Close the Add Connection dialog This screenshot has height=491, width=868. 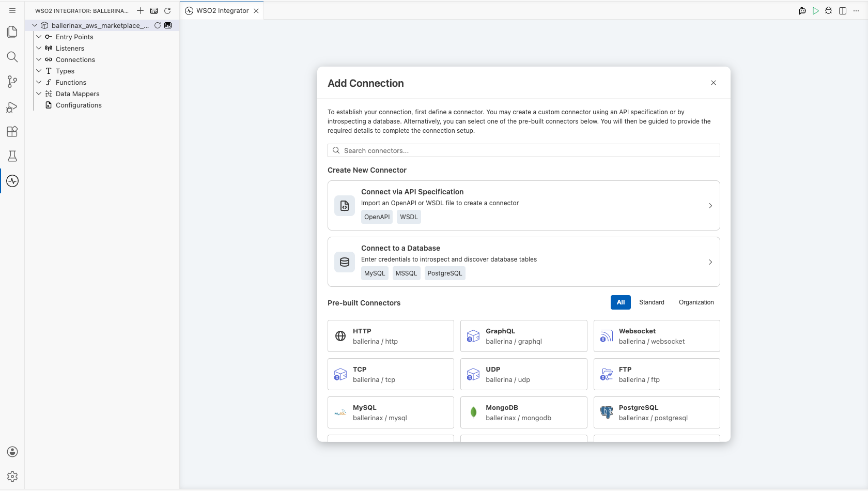tap(714, 83)
